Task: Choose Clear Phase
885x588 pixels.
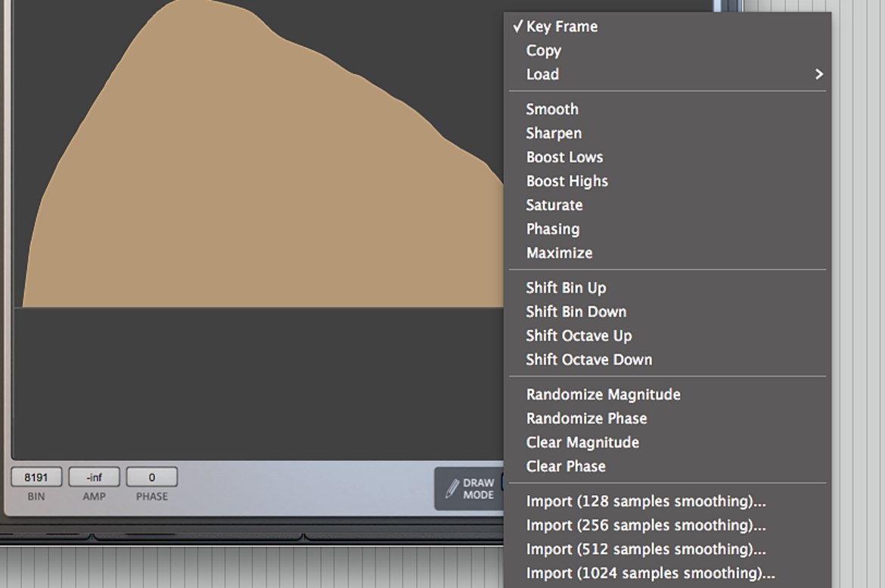Action: 667,466
